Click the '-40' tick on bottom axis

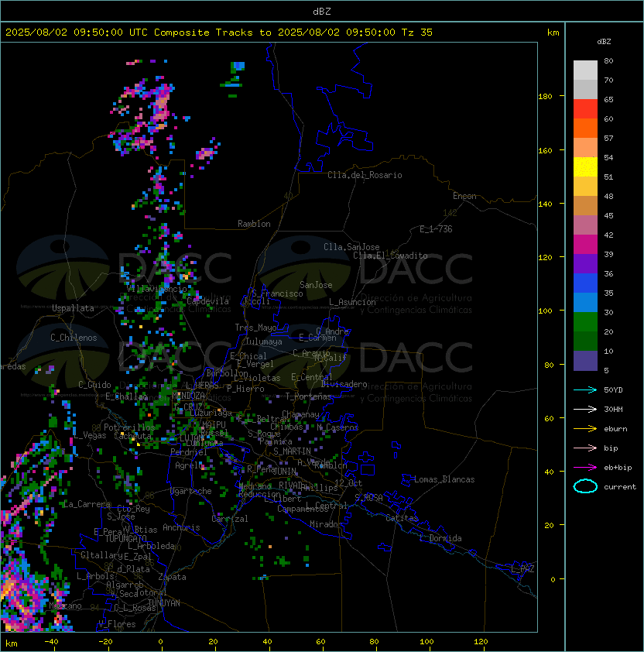(51, 642)
